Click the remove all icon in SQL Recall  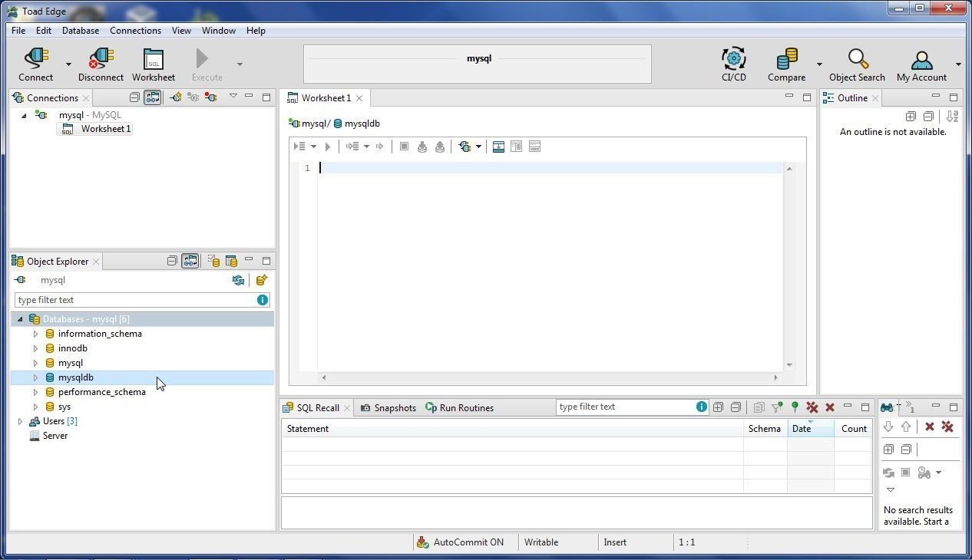[812, 407]
